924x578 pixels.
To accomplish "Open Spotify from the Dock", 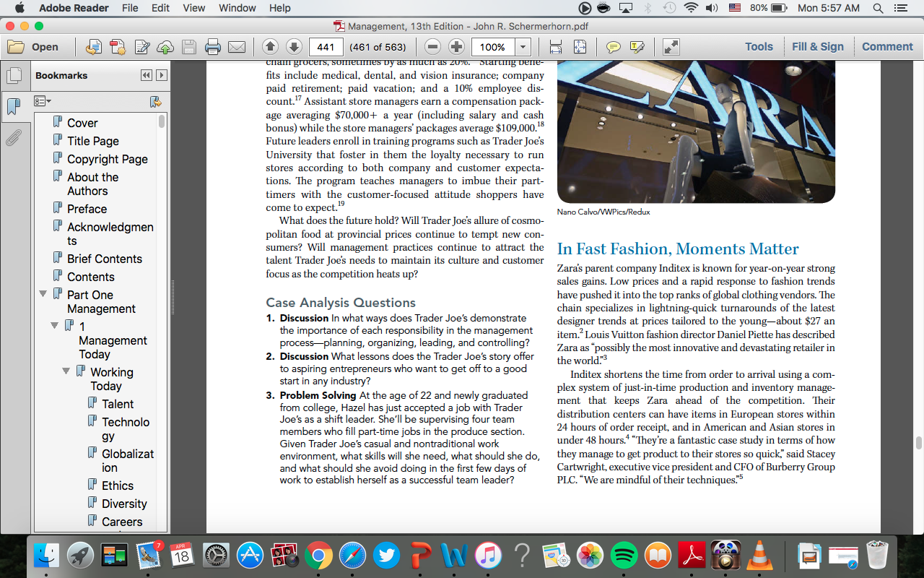I will (624, 555).
